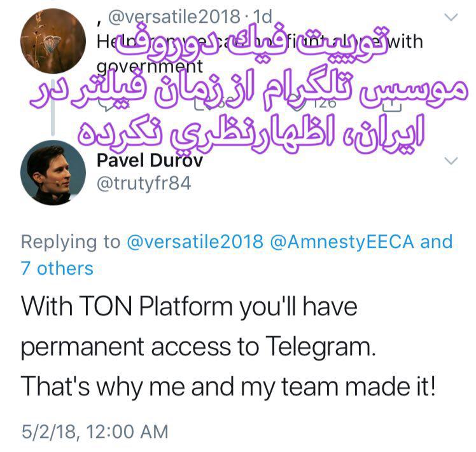Screen dimensions: 476x452
Task: Click "That's why me and my team made it!"
Action: tap(228, 387)
